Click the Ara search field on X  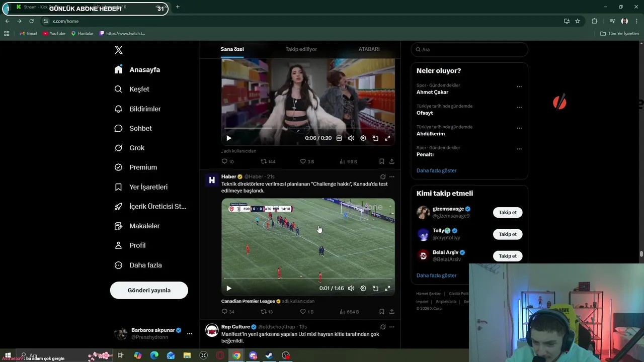[x=469, y=49]
